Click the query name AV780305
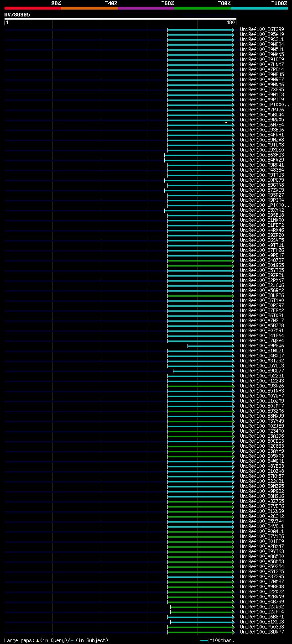This screenshot has height=644, width=292. [x=17, y=15]
